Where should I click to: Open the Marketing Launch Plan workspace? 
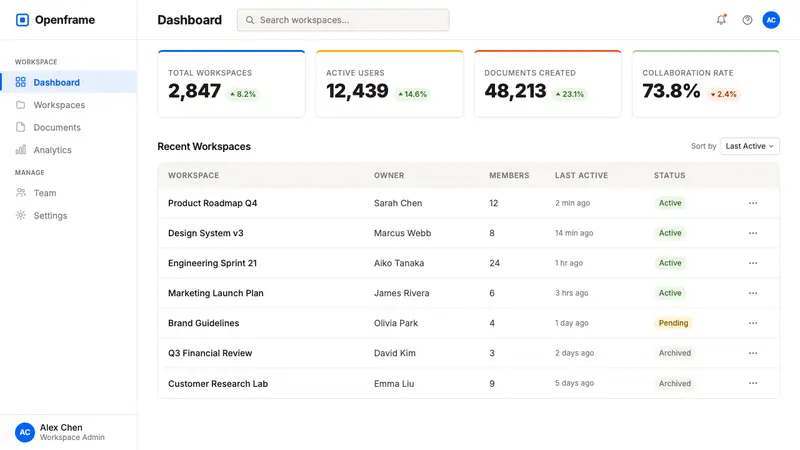click(216, 293)
